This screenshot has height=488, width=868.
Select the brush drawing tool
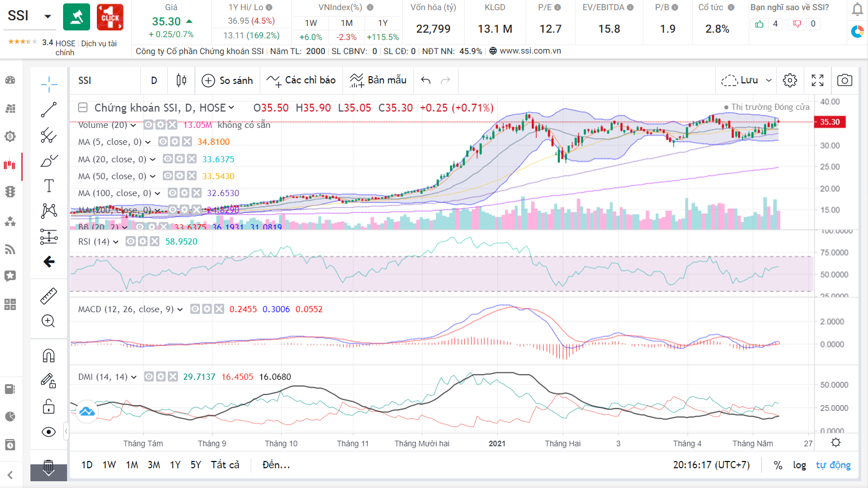tap(49, 161)
